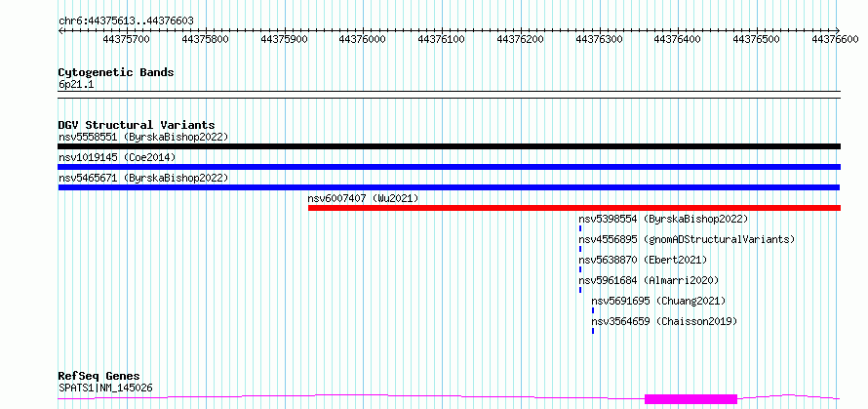The image size is (868, 409).
Task: Select the 44376300 ruler position
Action: (x=600, y=39)
